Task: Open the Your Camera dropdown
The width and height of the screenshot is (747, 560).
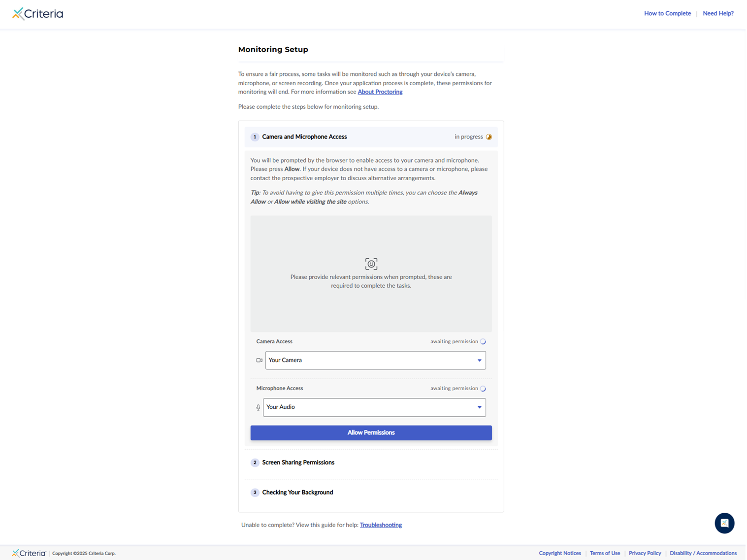Action: click(x=375, y=361)
